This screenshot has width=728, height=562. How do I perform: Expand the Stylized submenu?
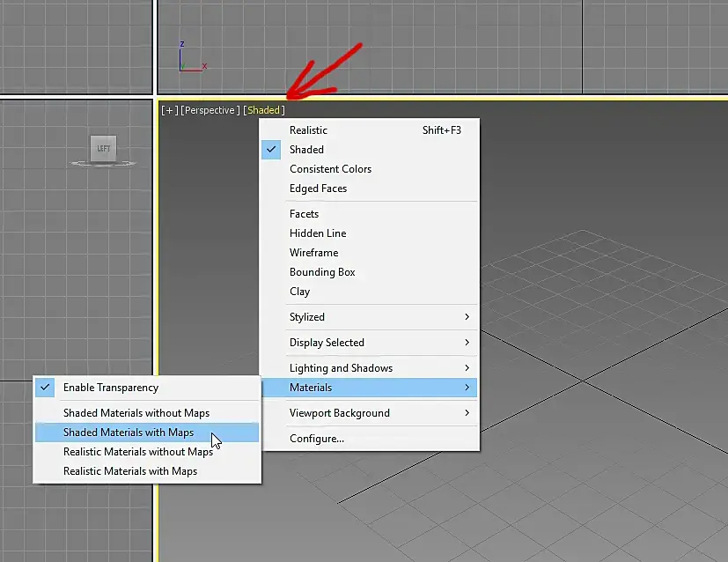(x=370, y=317)
